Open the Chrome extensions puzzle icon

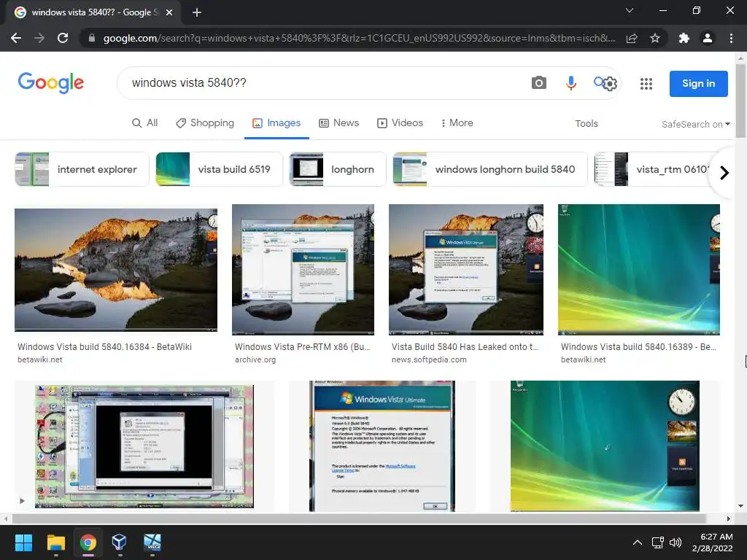684,38
